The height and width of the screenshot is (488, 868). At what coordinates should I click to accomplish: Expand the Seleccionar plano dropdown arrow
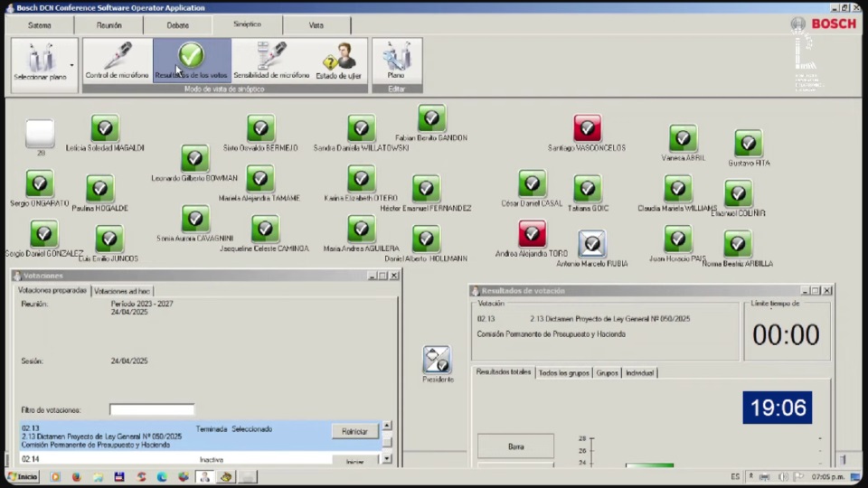72,65
